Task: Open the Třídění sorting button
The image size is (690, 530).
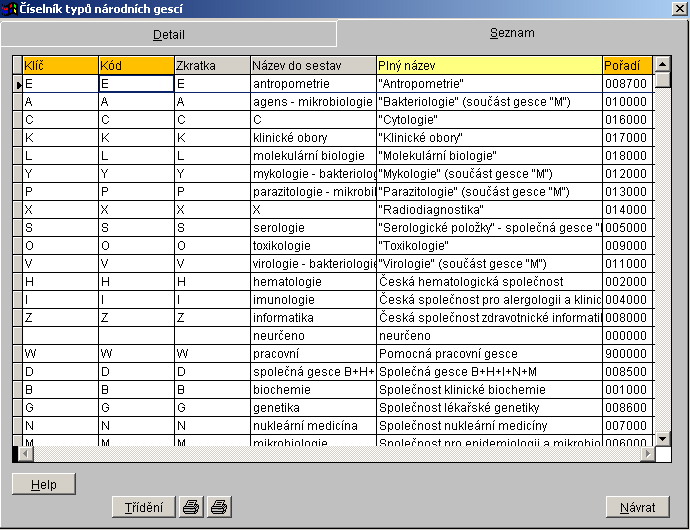Action: pos(143,507)
